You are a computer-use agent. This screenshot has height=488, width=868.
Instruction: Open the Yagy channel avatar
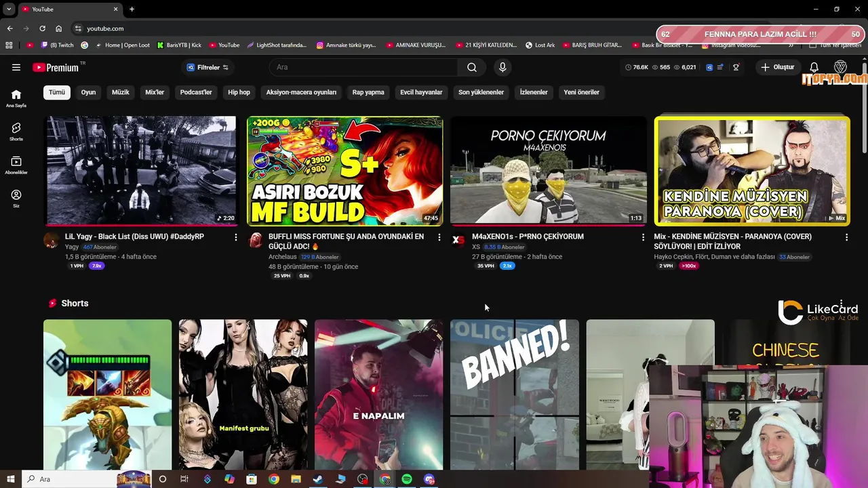pos(52,240)
